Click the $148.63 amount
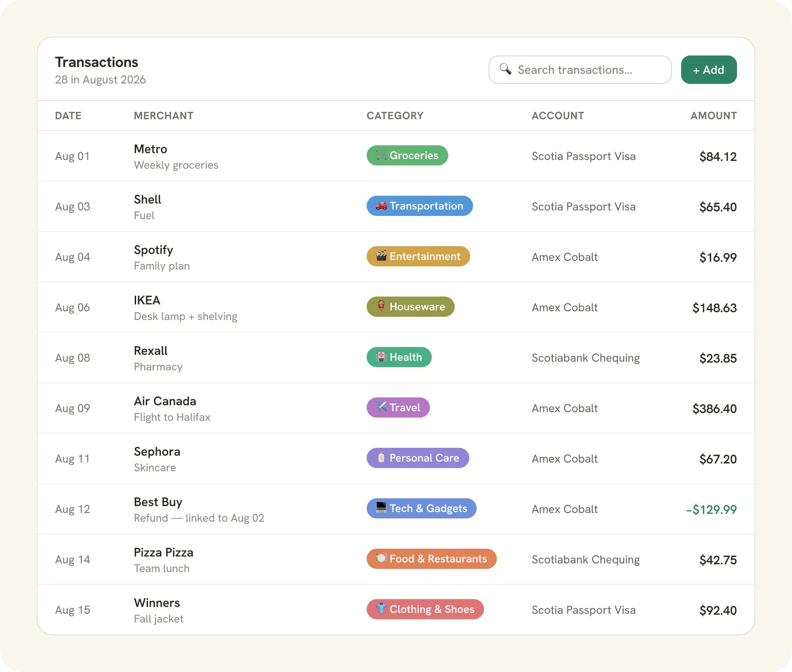The width and height of the screenshot is (792, 672). [714, 308]
